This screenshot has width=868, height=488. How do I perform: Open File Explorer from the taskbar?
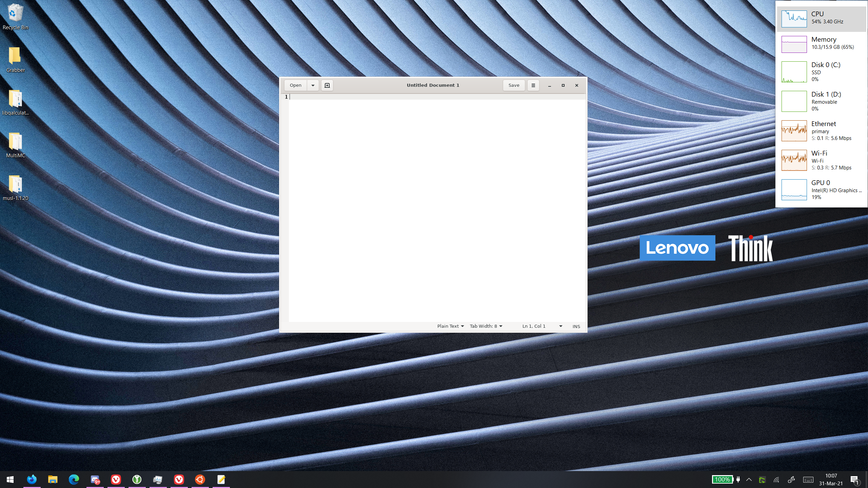point(53,480)
